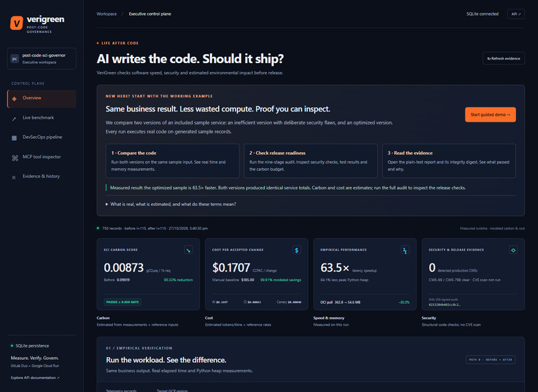Image resolution: width=538 pixels, height=392 pixels.
Task: Click the Evidence & history list icon
Action: click(x=14, y=177)
